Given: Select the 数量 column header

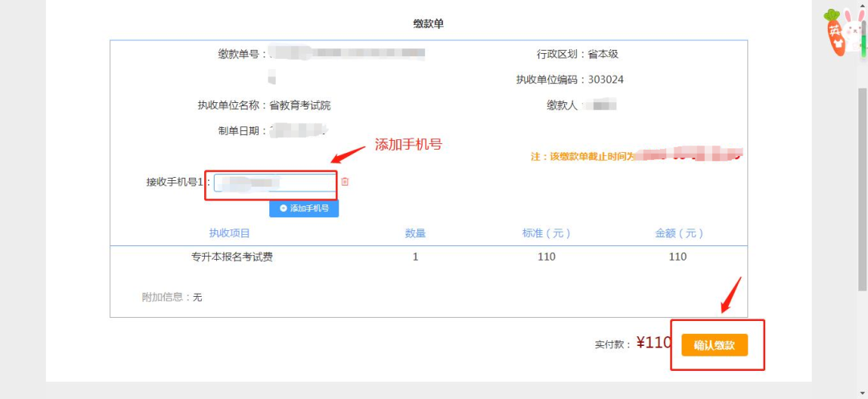Looking at the screenshot, I should 416,233.
